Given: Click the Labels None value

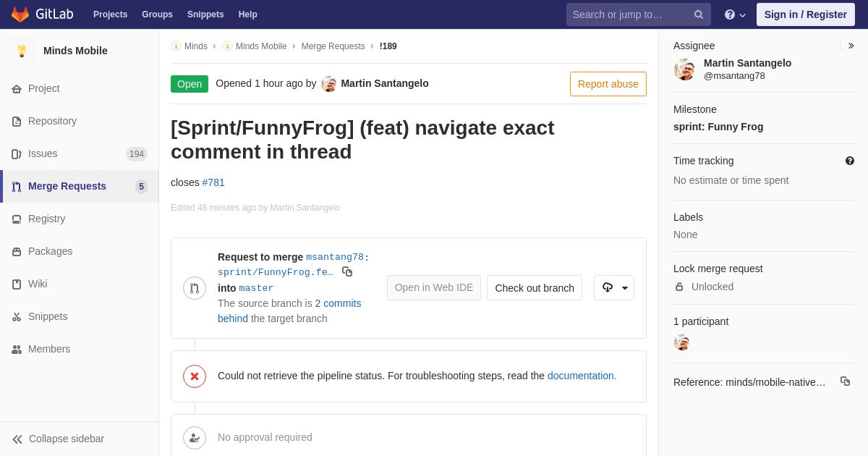Looking at the screenshot, I should [x=686, y=235].
